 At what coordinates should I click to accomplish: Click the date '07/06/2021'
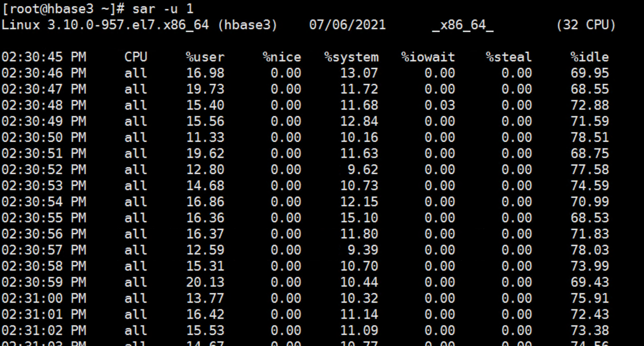(x=347, y=25)
